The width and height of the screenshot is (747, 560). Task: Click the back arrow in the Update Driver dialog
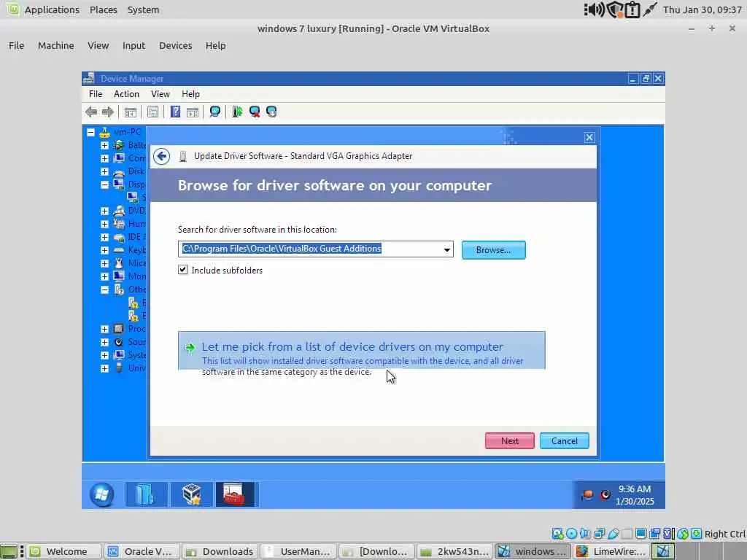point(161,156)
